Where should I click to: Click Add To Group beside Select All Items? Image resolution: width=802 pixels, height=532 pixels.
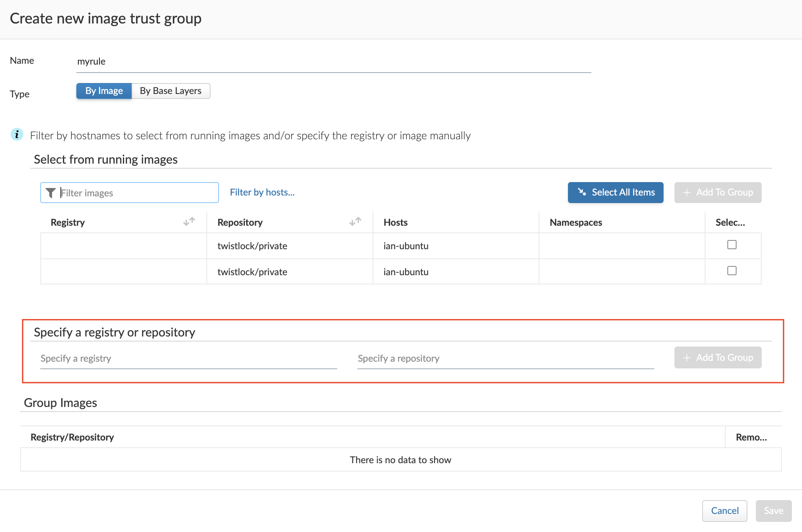point(718,193)
